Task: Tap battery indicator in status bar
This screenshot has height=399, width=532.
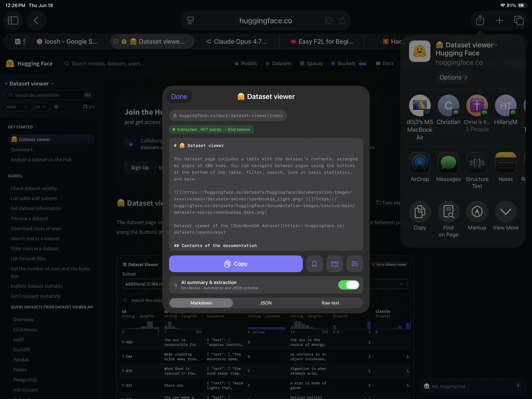Action: [522, 5]
